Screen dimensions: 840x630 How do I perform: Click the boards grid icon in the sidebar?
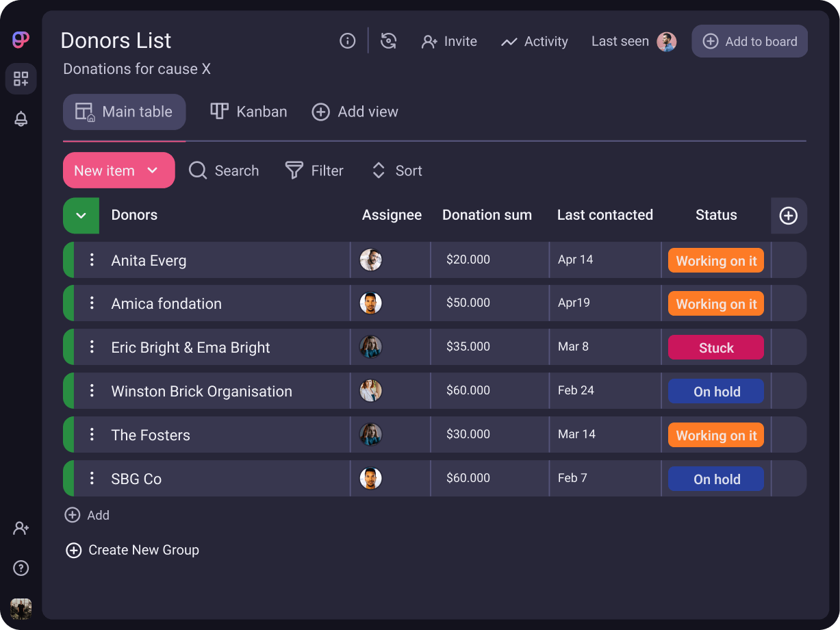tap(21, 79)
